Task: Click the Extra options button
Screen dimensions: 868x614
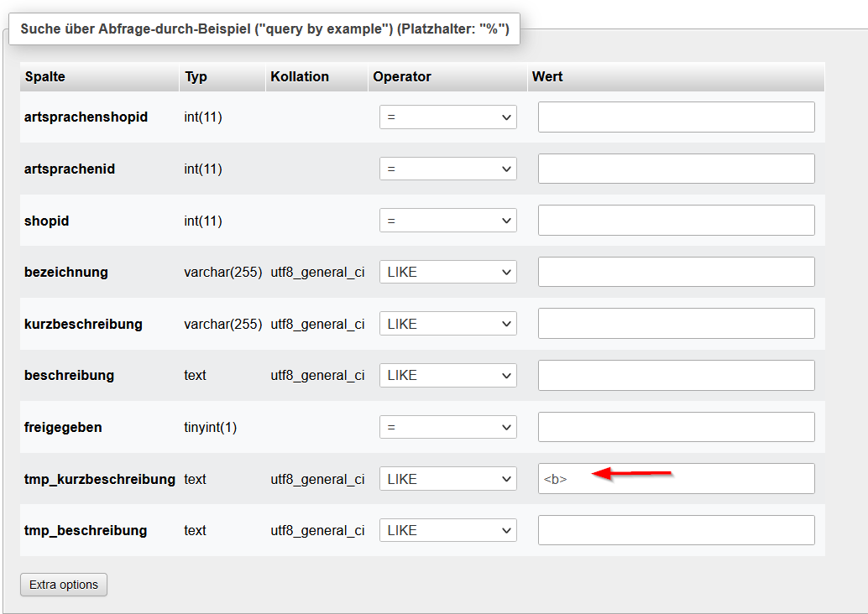Action: (x=63, y=585)
